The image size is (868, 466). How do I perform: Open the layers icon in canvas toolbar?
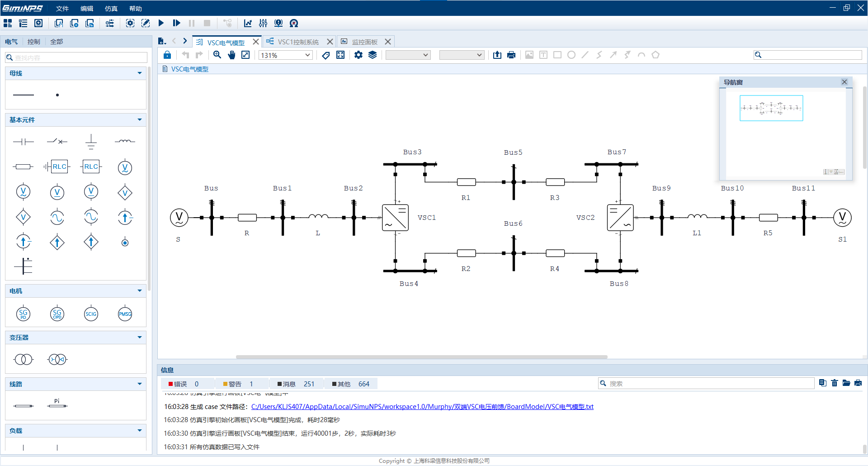[373, 55]
